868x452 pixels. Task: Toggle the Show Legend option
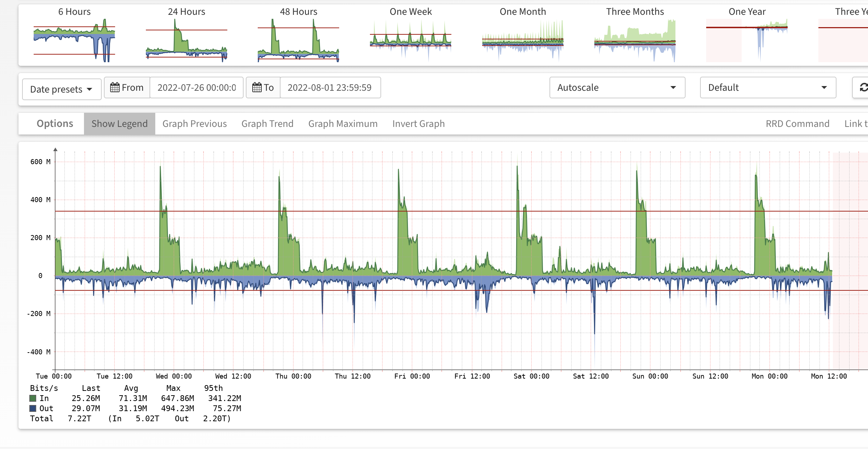pyautogui.click(x=119, y=124)
